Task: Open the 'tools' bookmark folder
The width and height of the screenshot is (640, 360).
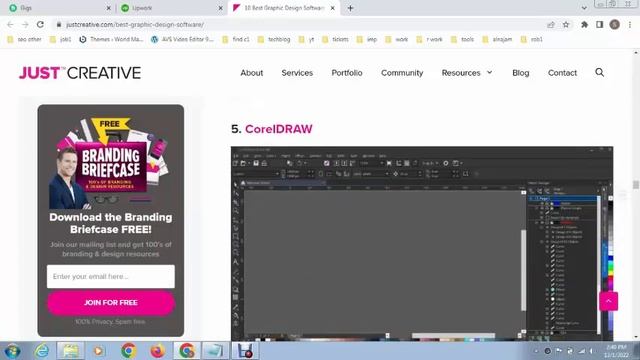Action: point(462,39)
